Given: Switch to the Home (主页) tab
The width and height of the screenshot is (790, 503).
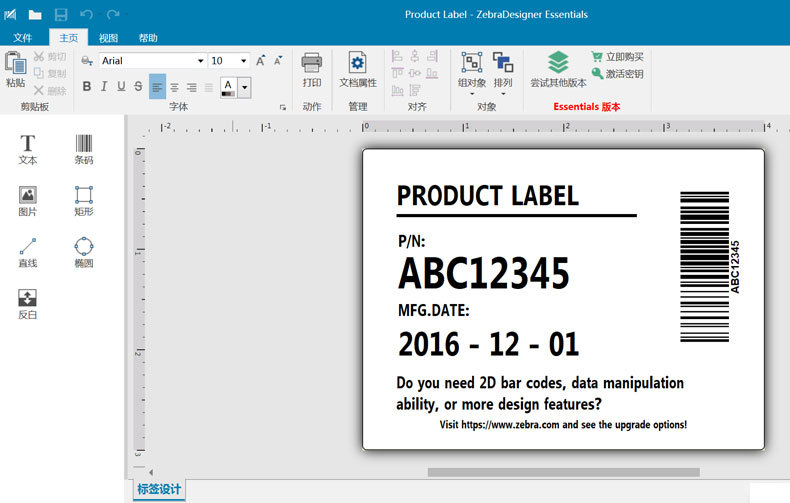Looking at the screenshot, I should (x=69, y=38).
